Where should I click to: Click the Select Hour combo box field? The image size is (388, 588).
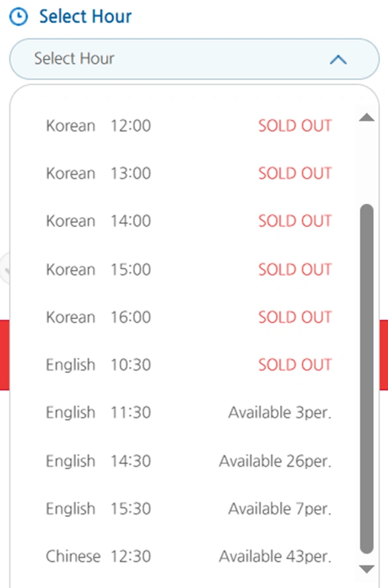pyautogui.click(x=194, y=59)
